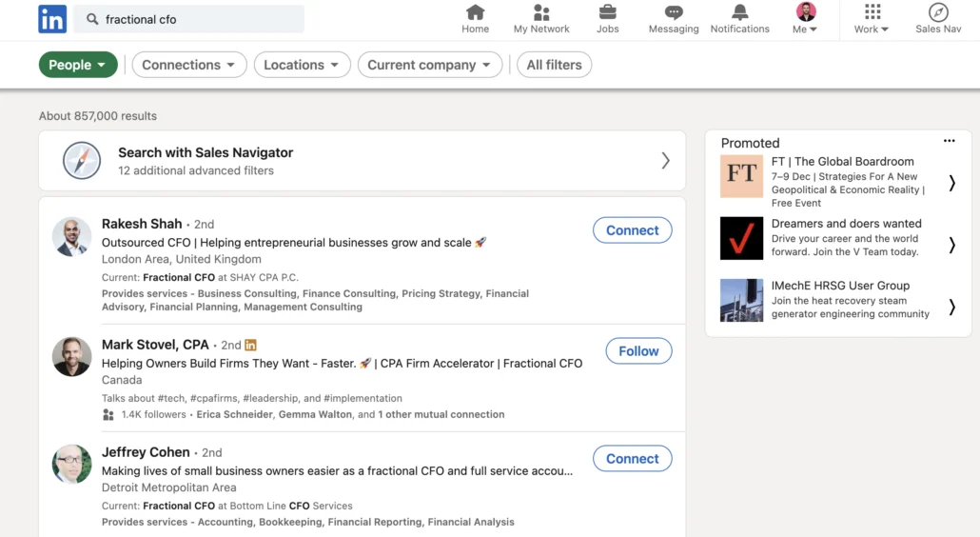Image resolution: width=980 pixels, height=537 pixels.
Task: Click the search magnifier icon
Action: pyautogui.click(x=92, y=19)
